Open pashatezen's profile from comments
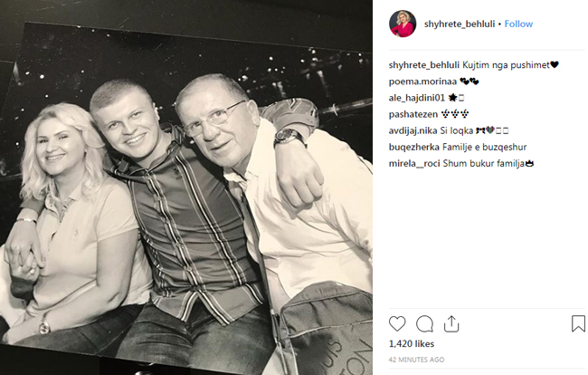This screenshot has height=375, width=588. (413, 114)
